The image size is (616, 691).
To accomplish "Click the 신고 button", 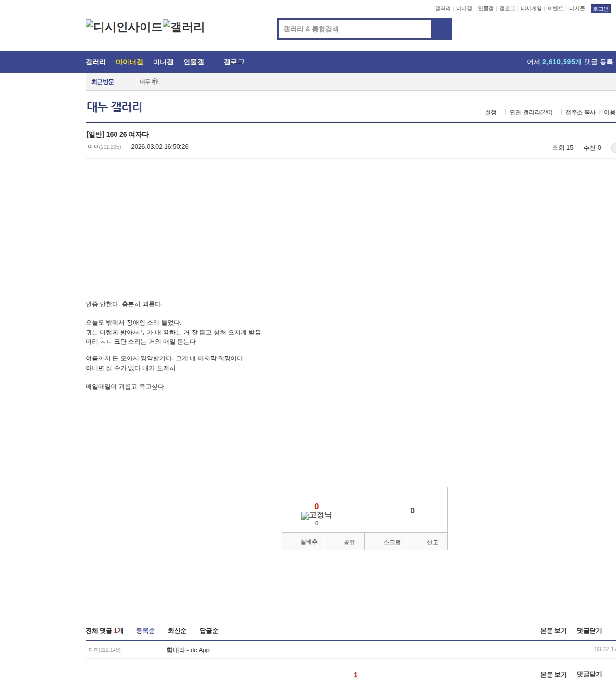I will click(427, 541).
